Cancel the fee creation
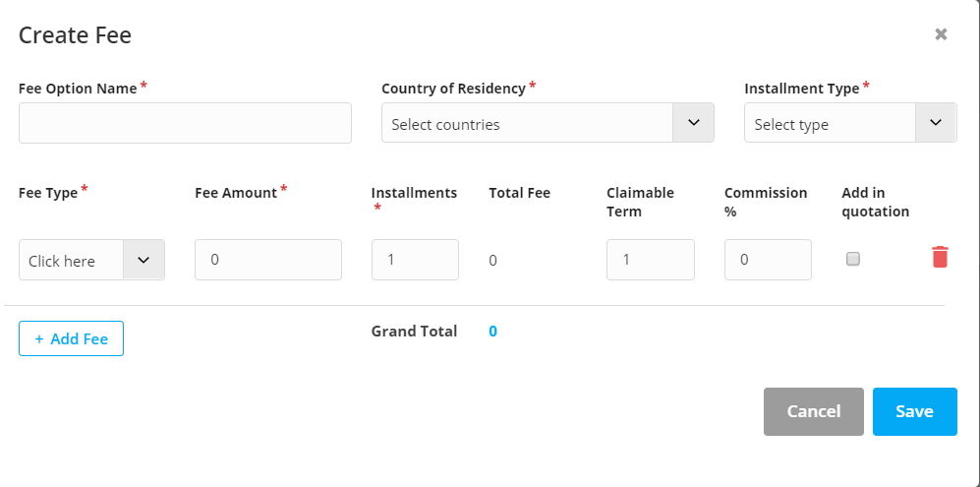The width and height of the screenshot is (980, 487). point(813,411)
